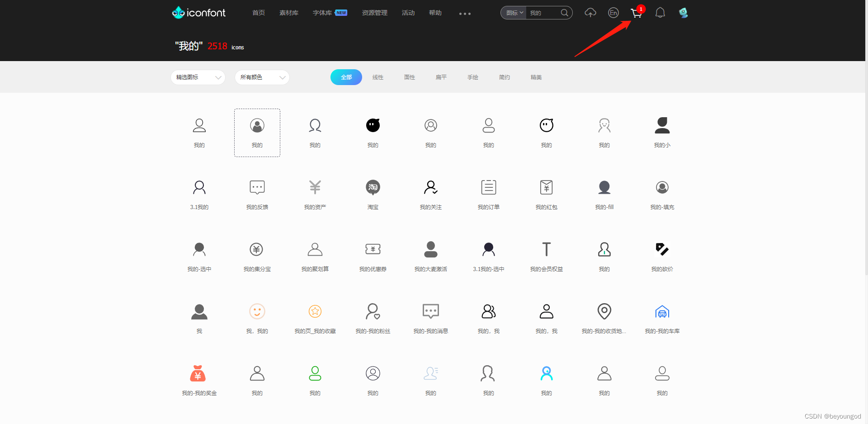Select the 扁平 filter tab
868x424 pixels.
441,77
